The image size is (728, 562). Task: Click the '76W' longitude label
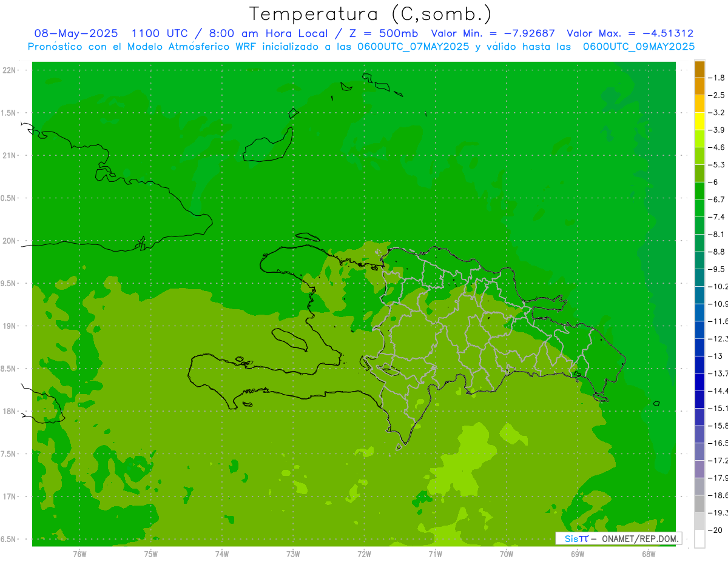pyautogui.click(x=79, y=554)
